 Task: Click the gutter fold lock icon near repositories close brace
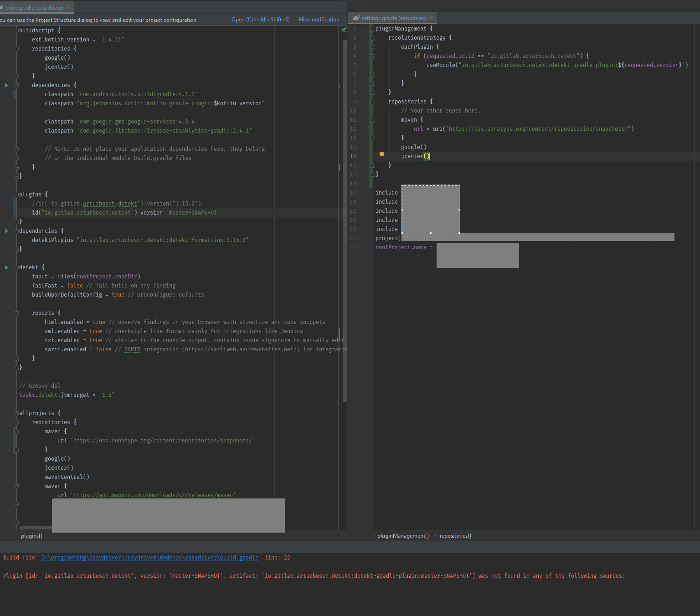tap(16, 76)
